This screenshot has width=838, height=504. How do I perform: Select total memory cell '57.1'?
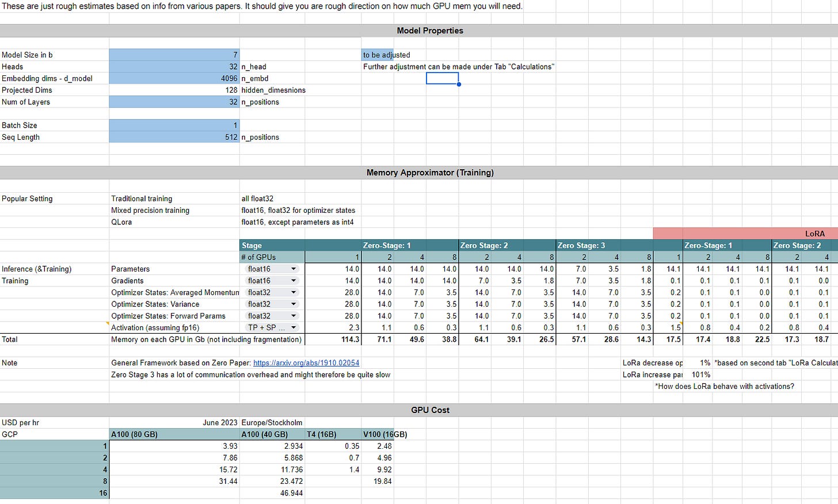point(572,339)
